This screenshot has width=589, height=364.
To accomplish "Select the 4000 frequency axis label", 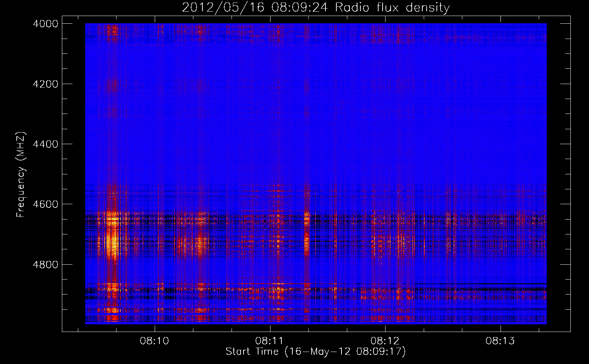I will click(x=46, y=24).
